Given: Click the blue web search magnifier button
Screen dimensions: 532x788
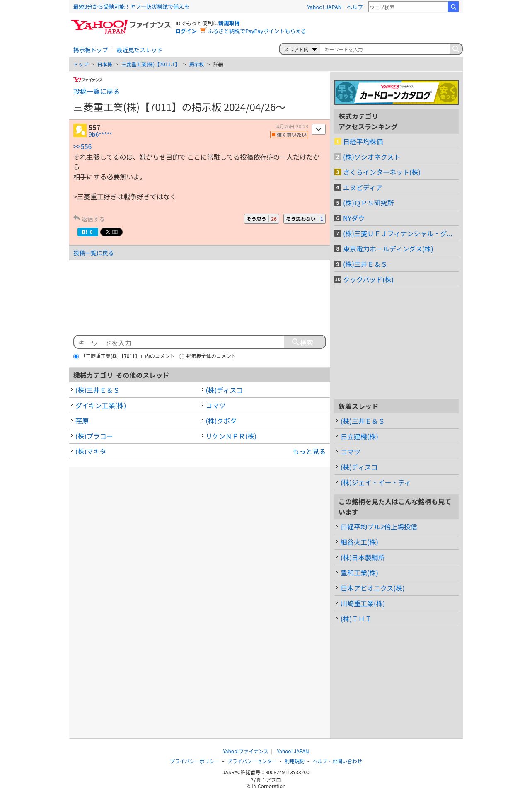Looking at the screenshot, I should point(453,7).
